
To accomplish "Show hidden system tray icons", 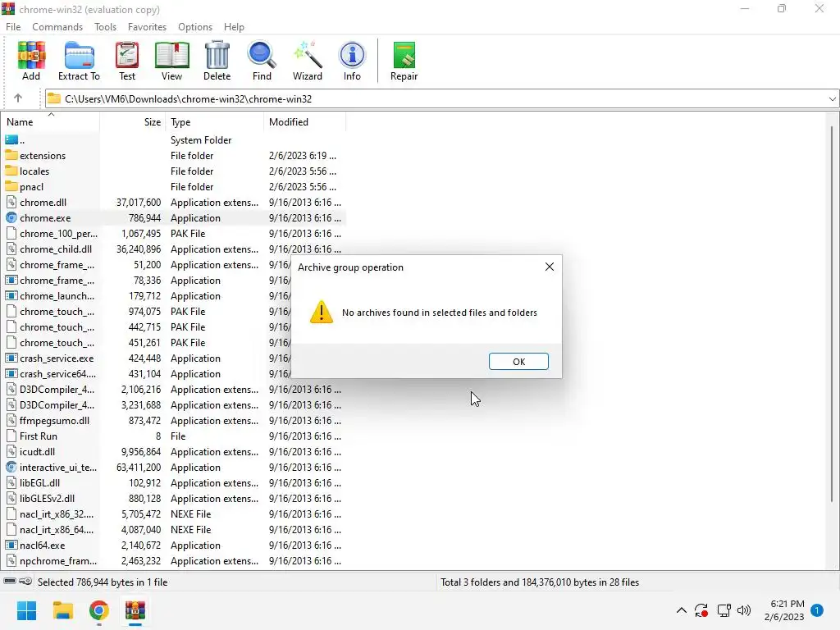I will 682,610.
